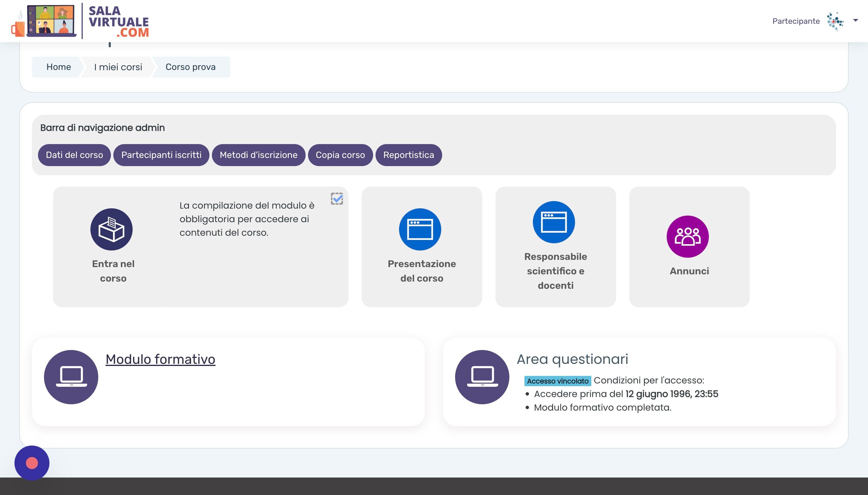Click Modulo formativo completata condition text
This screenshot has width=868, height=495.
pyautogui.click(x=602, y=407)
